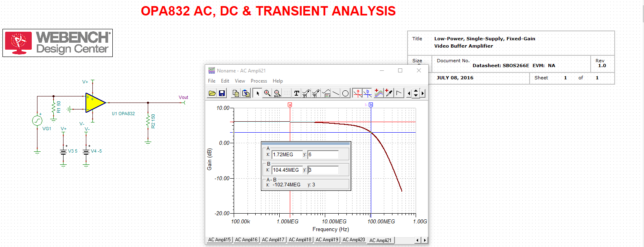
Task: Open the Process menu
Action: [259, 81]
